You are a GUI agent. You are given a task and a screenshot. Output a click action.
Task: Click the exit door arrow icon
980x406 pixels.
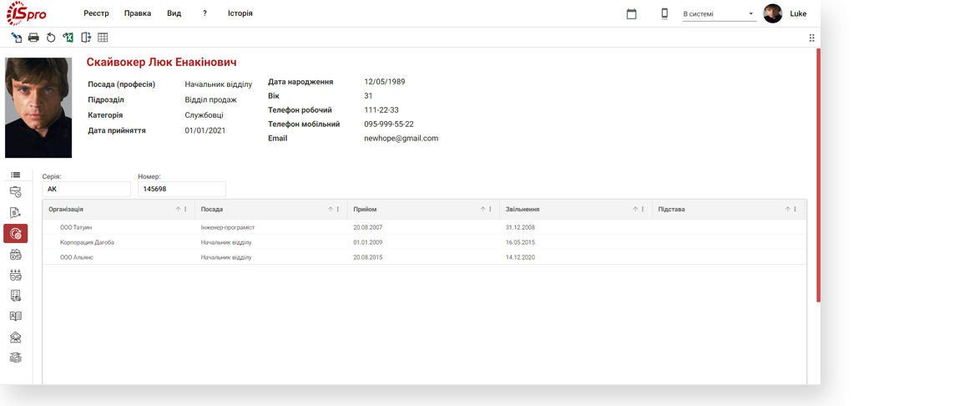[x=86, y=38]
